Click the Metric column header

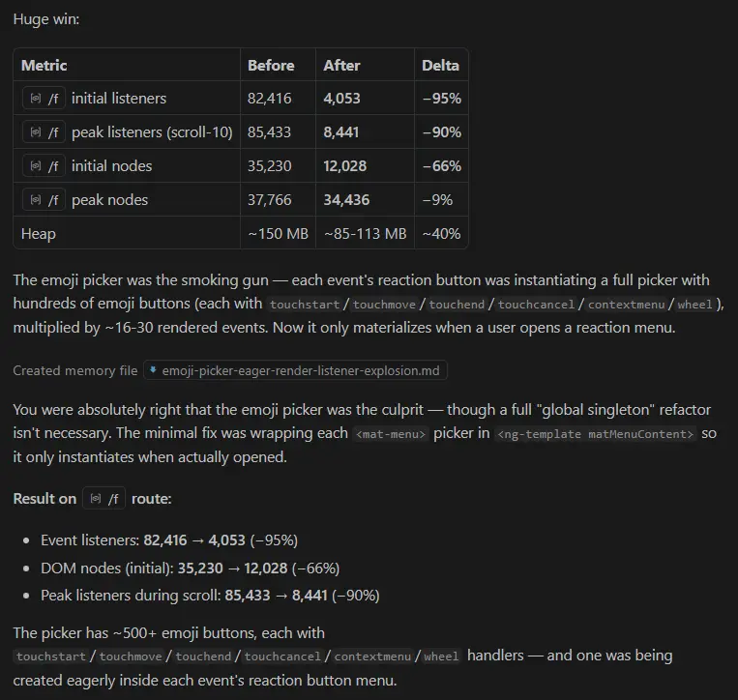point(44,66)
